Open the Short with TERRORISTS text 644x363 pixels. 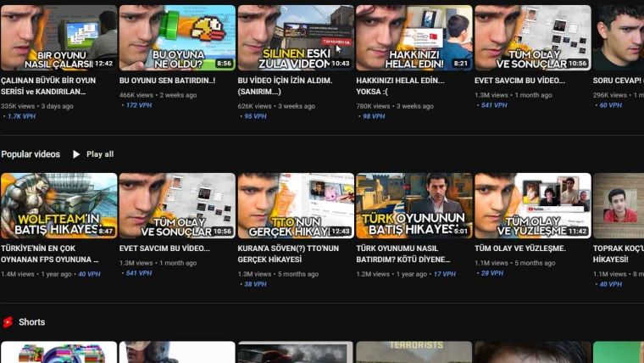pos(414,352)
